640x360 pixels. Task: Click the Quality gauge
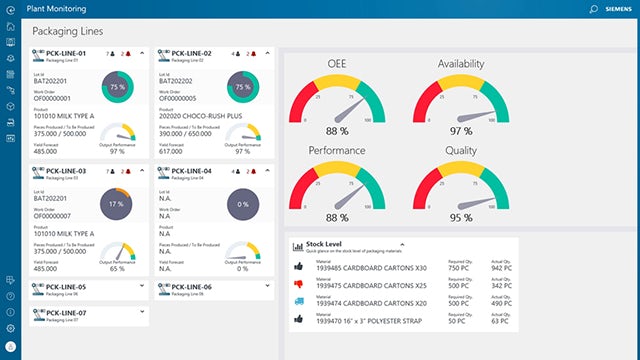[x=461, y=185]
